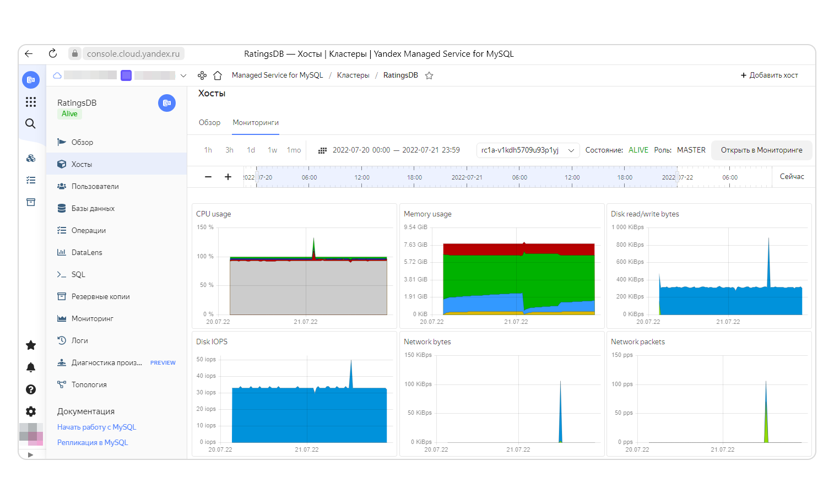Click the home icon in the breadcrumb bar
The height and width of the screenshot is (504, 834).
pyautogui.click(x=218, y=75)
